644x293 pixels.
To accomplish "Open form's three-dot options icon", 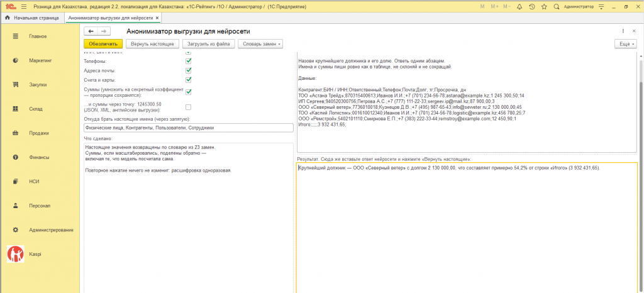I will click(x=623, y=31).
